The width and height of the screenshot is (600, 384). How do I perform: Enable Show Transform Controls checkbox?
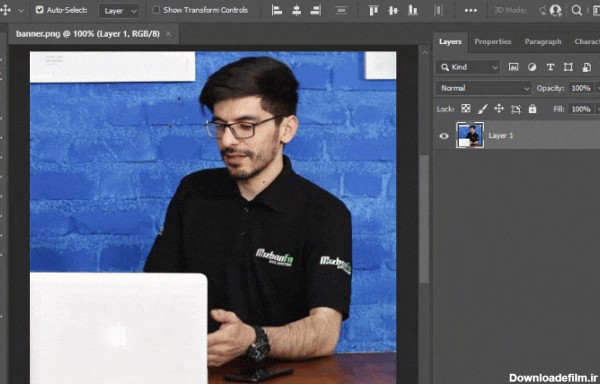pos(156,10)
